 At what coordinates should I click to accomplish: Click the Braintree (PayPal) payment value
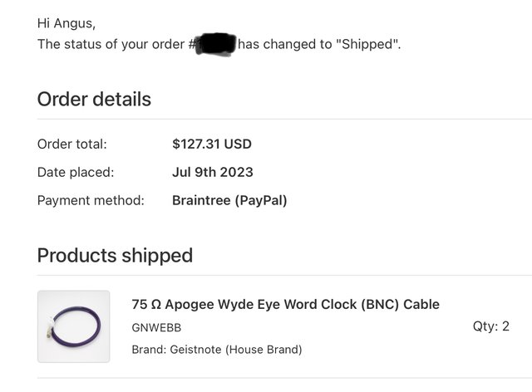[x=229, y=200]
